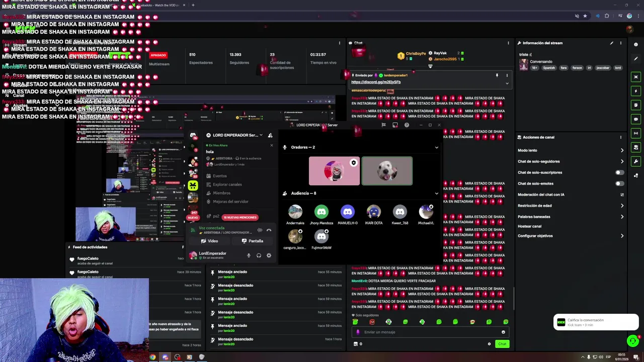Click the invite people icon in Discord
Screen dimensions: 644x362
tap(270, 135)
